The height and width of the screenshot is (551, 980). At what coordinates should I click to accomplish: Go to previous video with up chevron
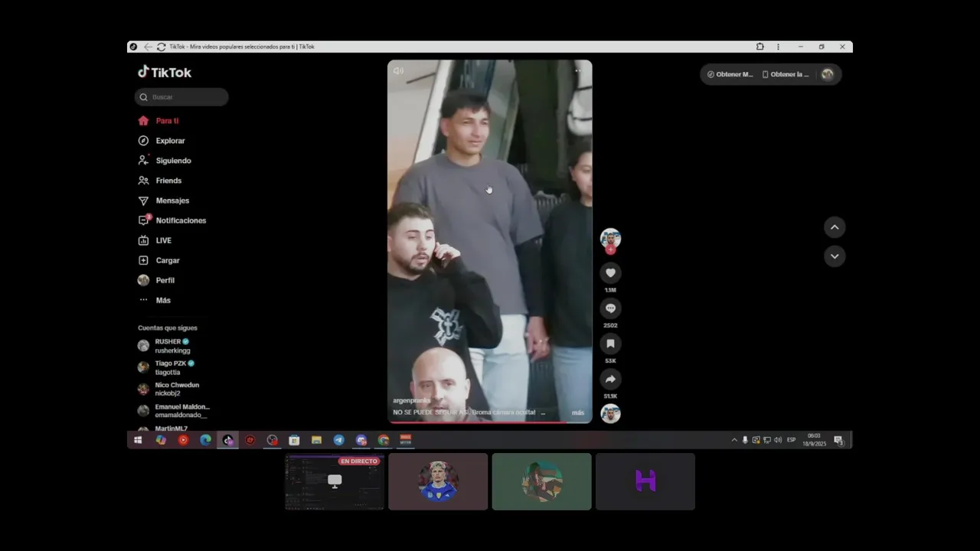835,227
